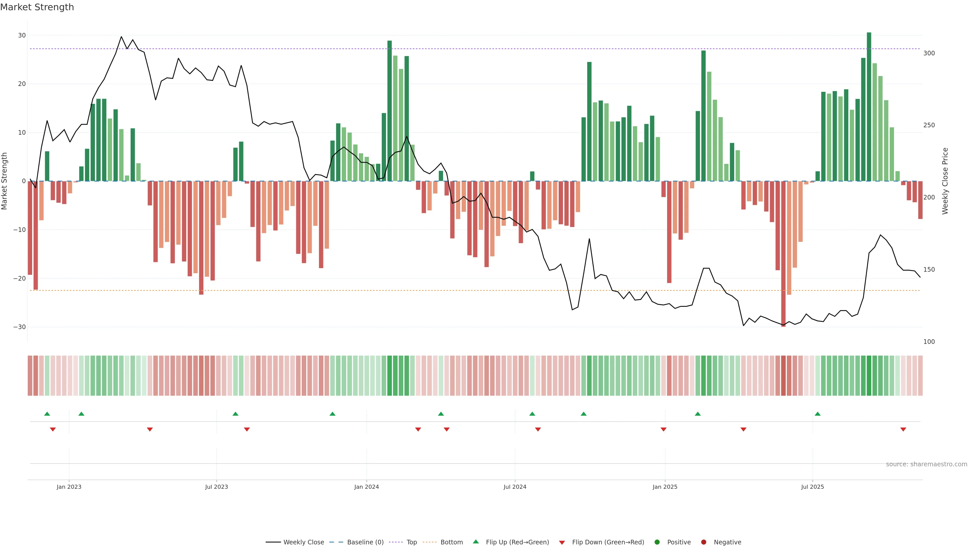Click the green Flip Up legend triangle
The image size is (980, 551).
pos(475,542)
